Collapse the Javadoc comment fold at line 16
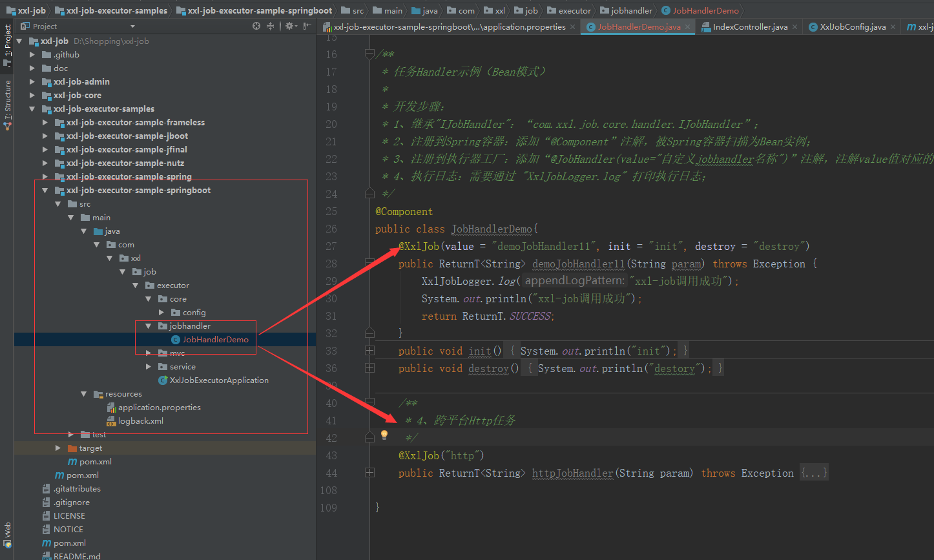The image size is (934, 560). point(369,53)
